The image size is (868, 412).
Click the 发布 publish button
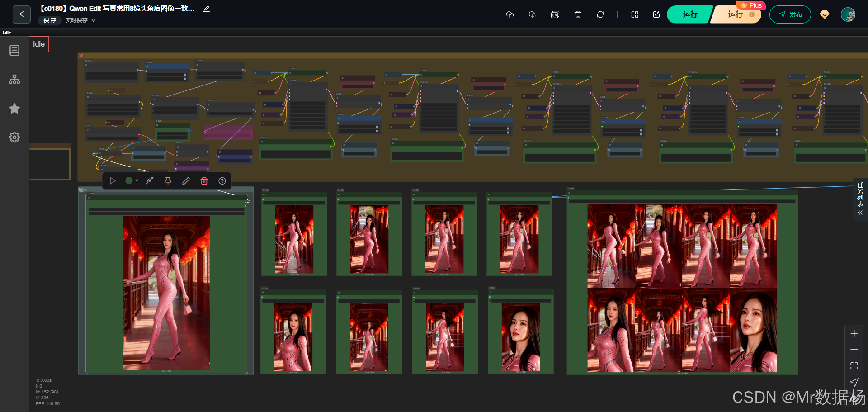[x=790, y=14]
